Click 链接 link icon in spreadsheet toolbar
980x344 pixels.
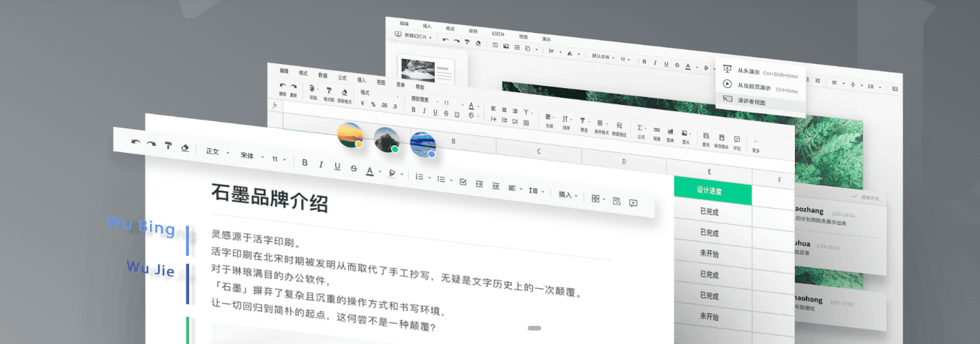(656, 134)
